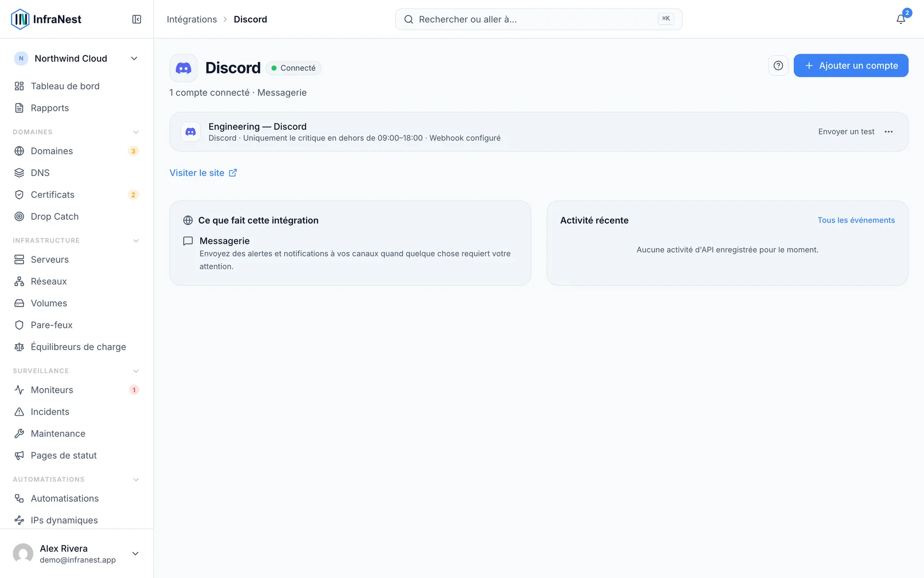Go back to Intégrations breadcrumb
This screenshot has height=578, width=924.
[x=192, y=19]
